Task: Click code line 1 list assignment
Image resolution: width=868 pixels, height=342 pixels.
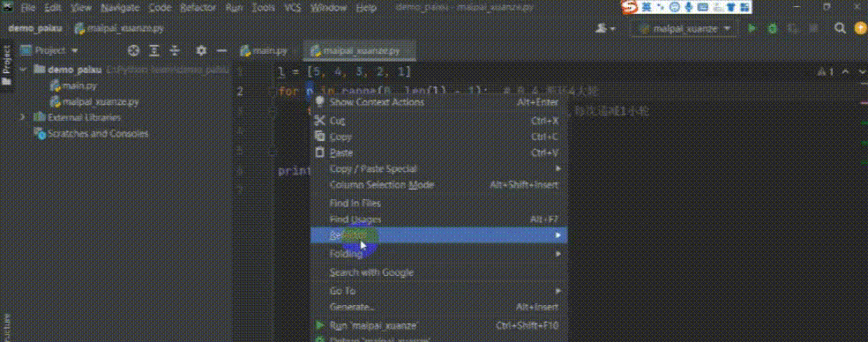Action: pyautogui.click(x=344, y=72)
